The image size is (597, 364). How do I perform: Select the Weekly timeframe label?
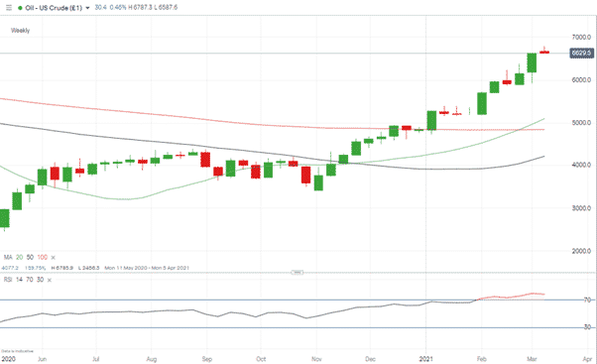[20, 31]
